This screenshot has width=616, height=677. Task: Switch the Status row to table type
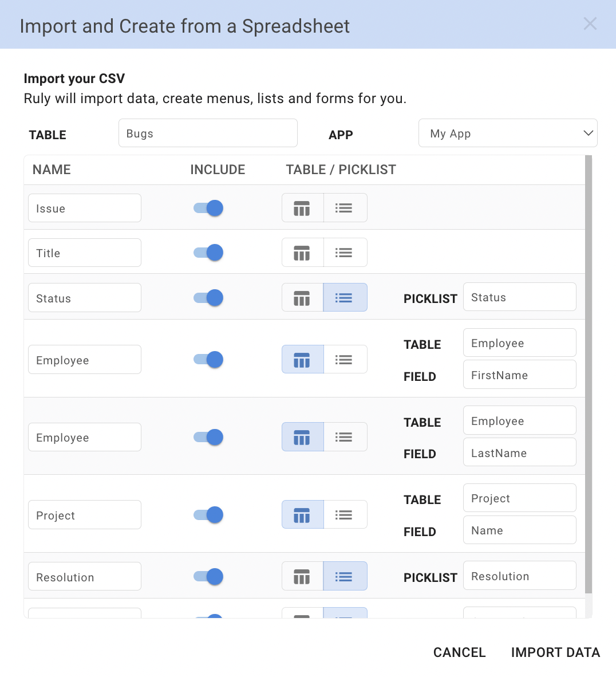(302, 298)
